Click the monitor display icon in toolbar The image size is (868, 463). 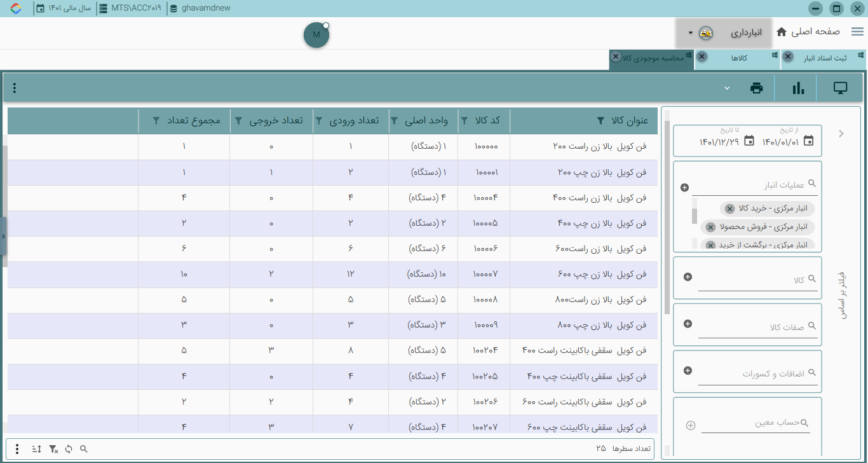[x=841, y=88]
